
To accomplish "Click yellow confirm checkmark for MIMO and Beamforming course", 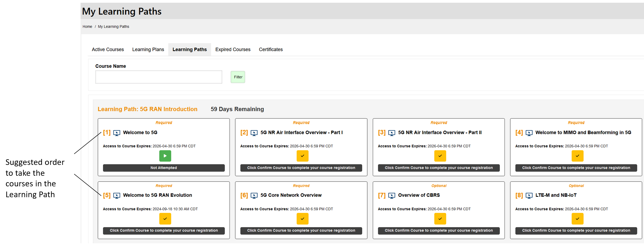I will click(577, 156).
